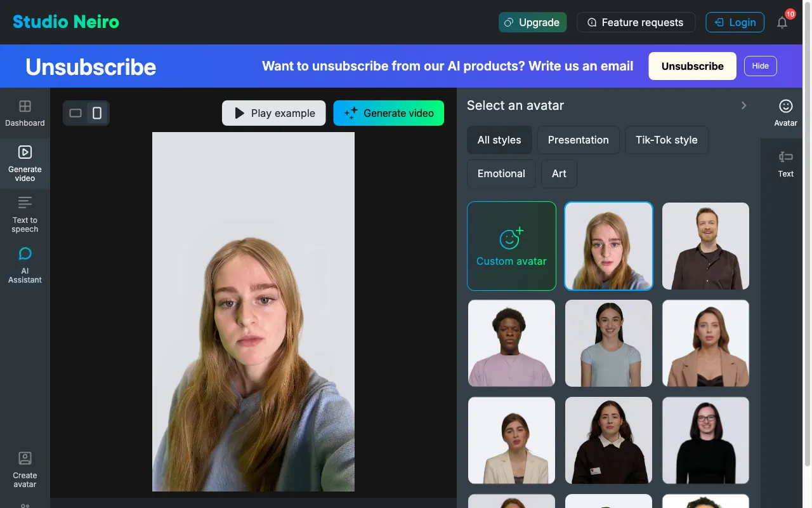Click the large avatar preview image

click(x=253, y=311)
